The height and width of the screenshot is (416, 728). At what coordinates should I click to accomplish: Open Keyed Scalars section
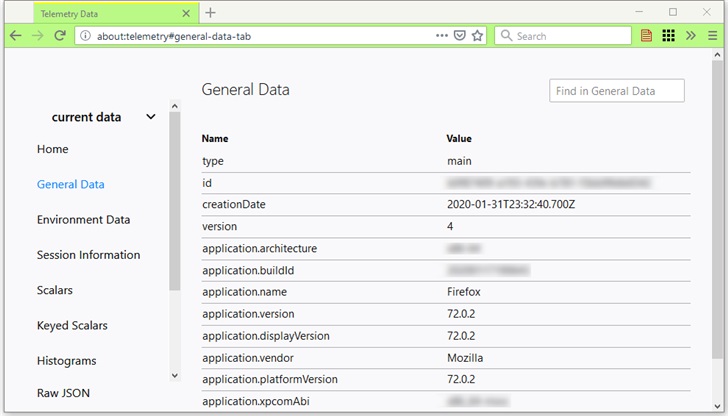point(72,325)
